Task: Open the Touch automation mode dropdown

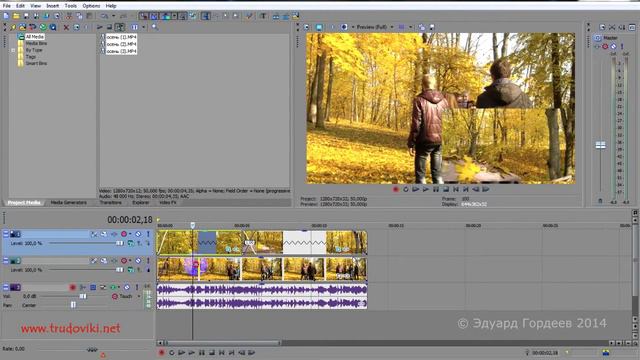Action: 139,296
